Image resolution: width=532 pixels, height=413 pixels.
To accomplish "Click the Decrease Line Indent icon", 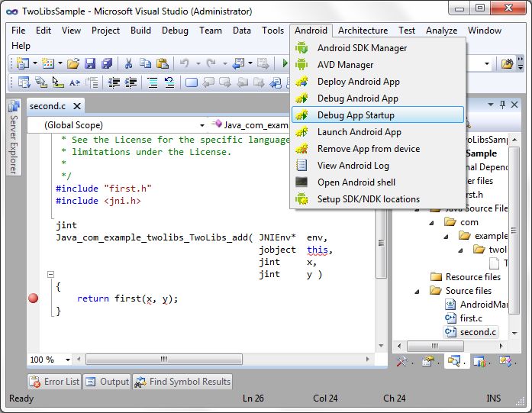I will (114, 82).
